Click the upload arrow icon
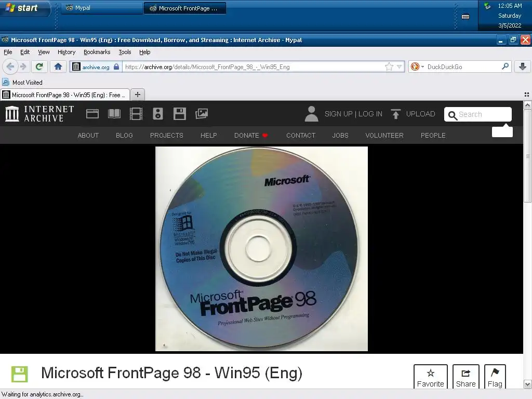 tap(395, 114)
